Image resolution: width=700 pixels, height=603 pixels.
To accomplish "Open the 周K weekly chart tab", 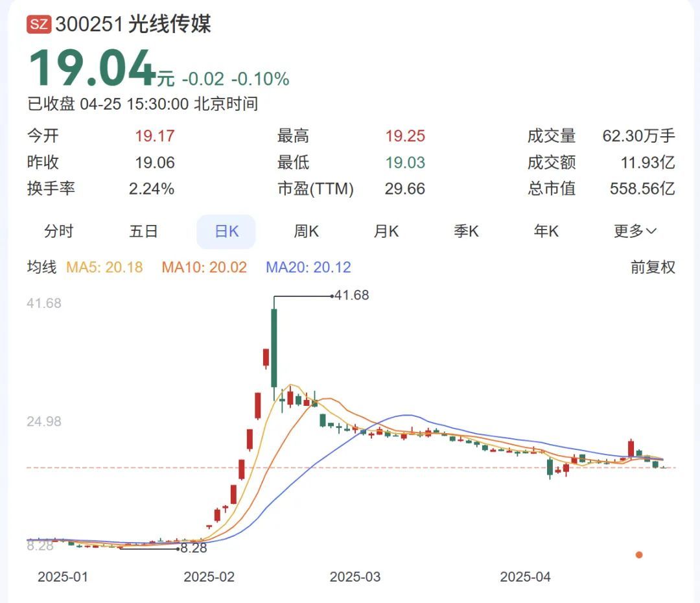I will click(x=306, y=231).
